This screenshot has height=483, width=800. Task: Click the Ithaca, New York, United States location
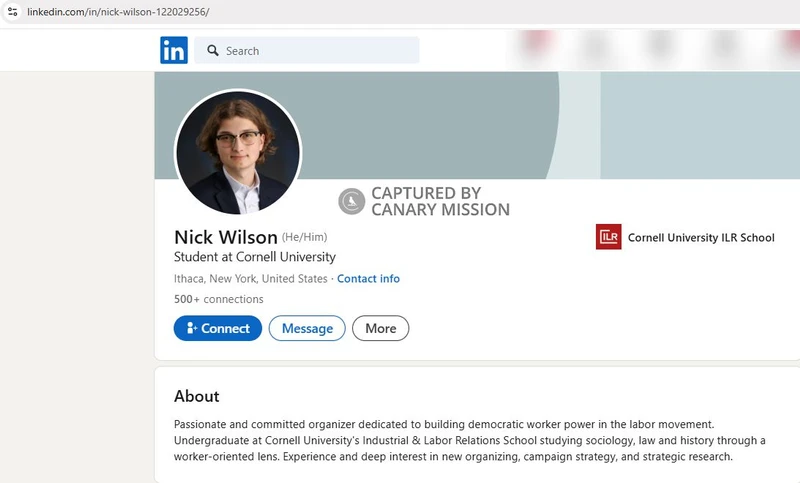pyautogui.click(x=251, y=278)
